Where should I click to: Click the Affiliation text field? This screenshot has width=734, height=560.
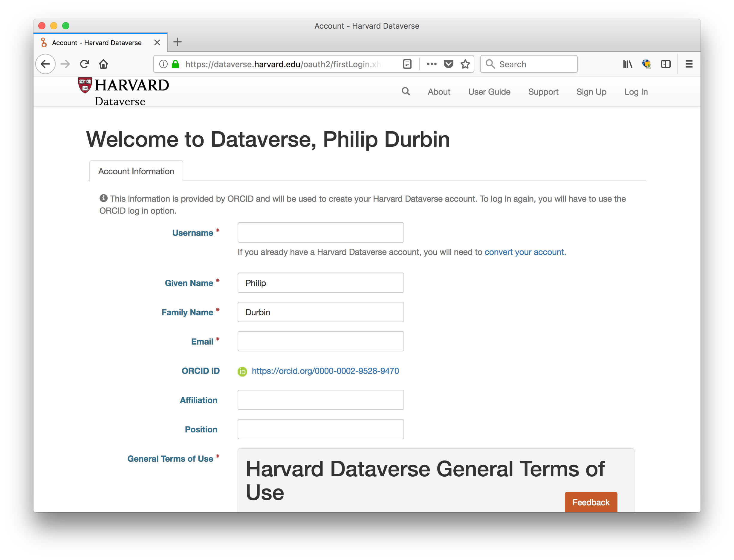pyautogui.click(x=321, y=400)
